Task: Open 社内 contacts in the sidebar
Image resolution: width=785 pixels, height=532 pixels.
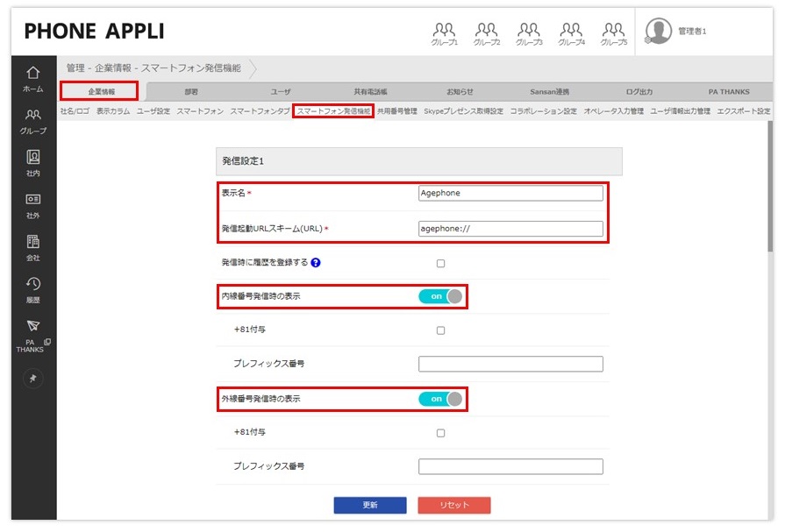Action: 32,162
